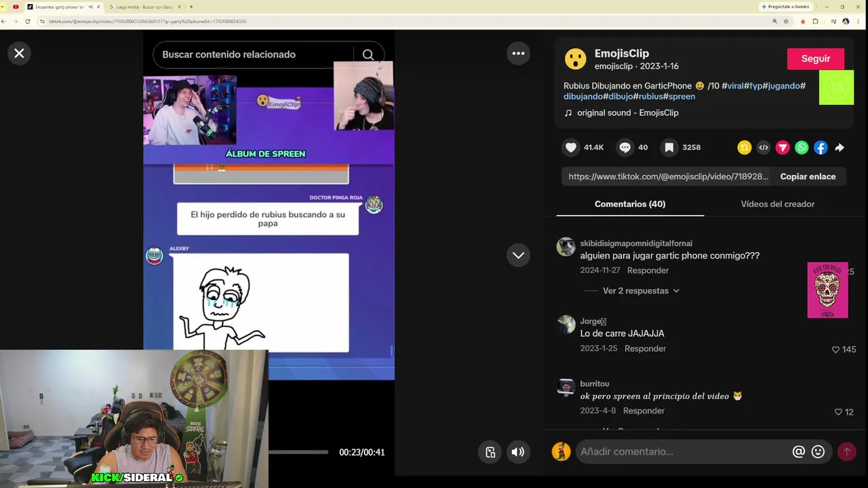
Task: Open the emoji picker in comment box
Action: 818,451
